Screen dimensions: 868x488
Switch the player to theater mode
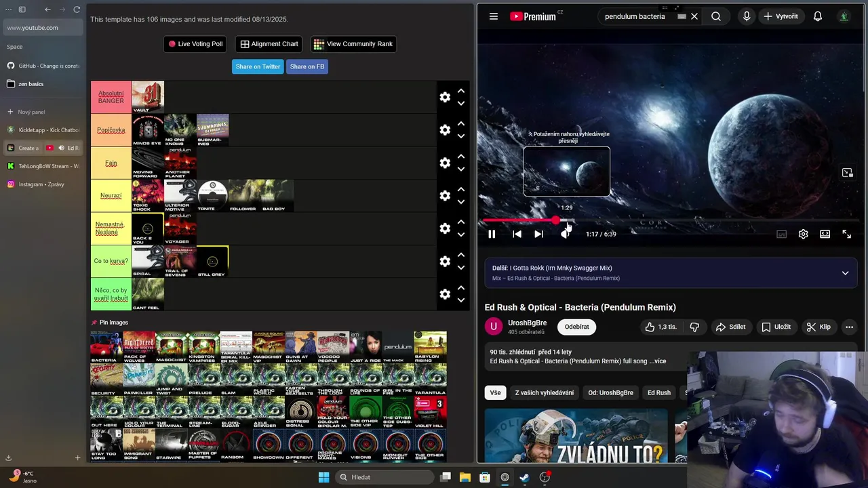(x=825, y=234)
